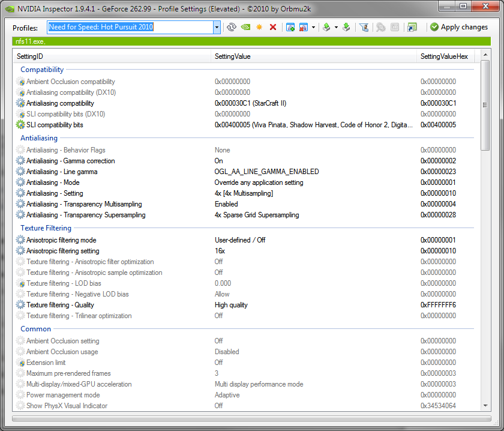
Task: Add an application to the current profile
Action: tap(290, 27)
